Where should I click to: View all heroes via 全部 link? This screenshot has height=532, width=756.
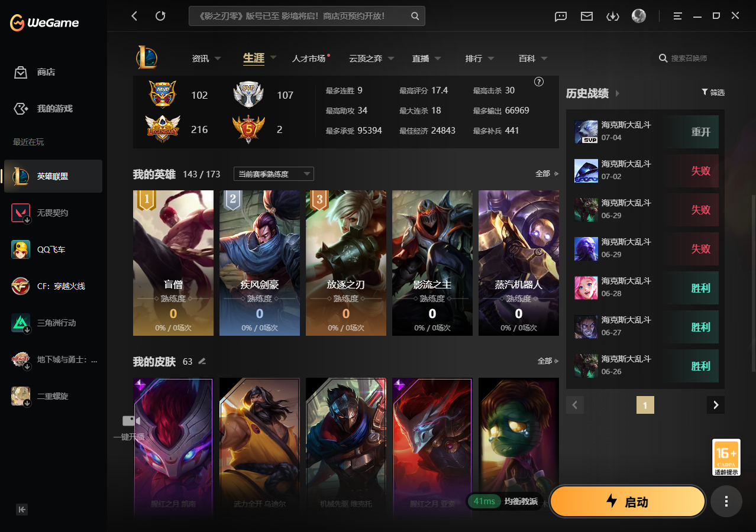point(547,174)
